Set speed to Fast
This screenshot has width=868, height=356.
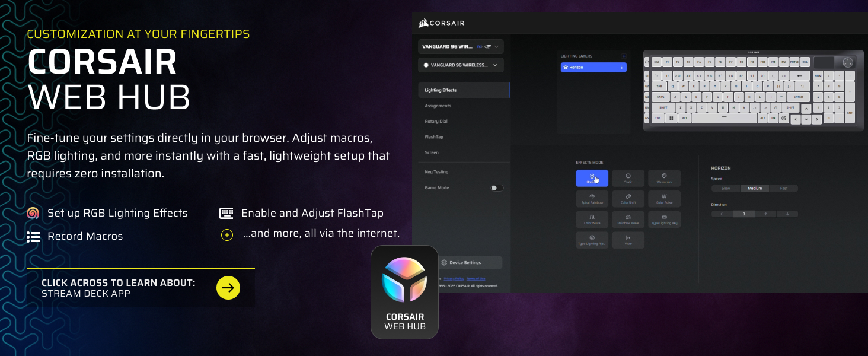(784, 188)
